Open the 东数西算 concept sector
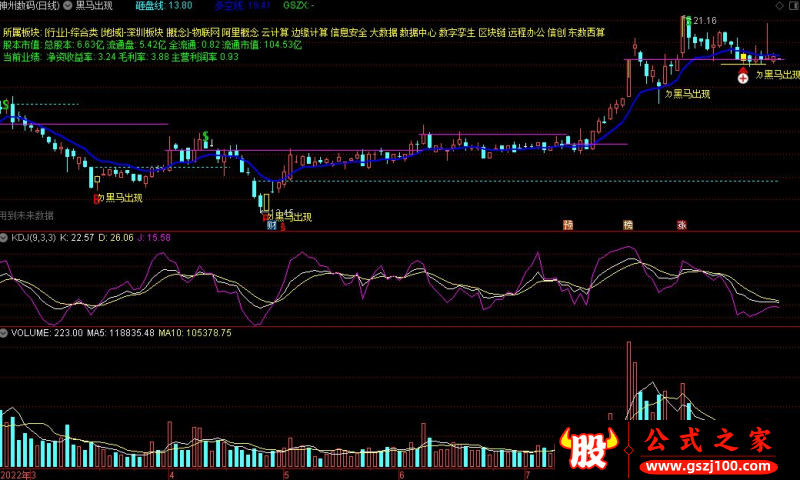The image size is (800, 480). [587, 33]
